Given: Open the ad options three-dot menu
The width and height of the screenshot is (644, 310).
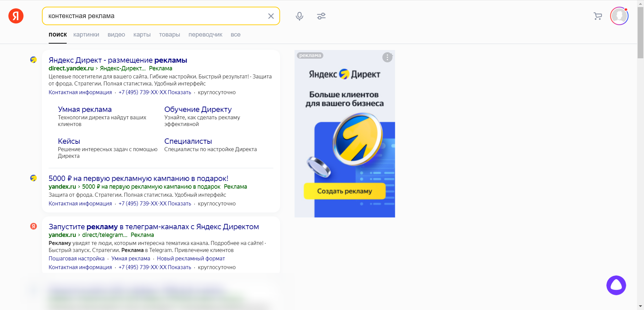Looking at the screenshot, I should pyautogui.click(x=387, y=57).
